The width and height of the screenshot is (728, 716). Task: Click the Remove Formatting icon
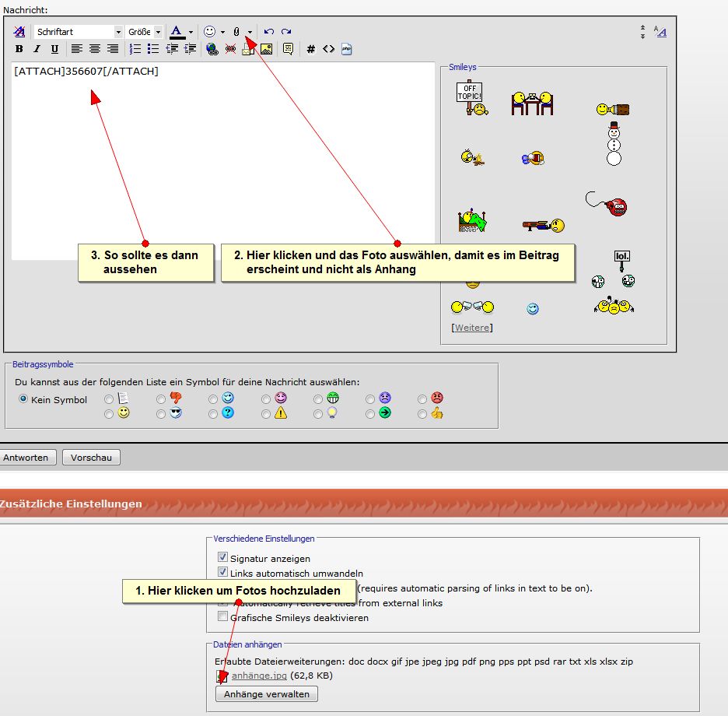tap(19, 32)
